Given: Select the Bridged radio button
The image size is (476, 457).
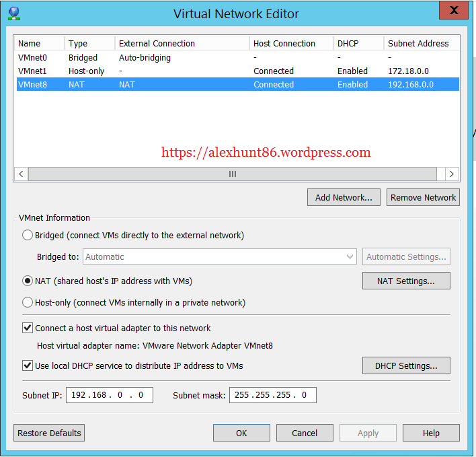Looking at the screenshot, I should pyautogui.click(x=28, y=235).
